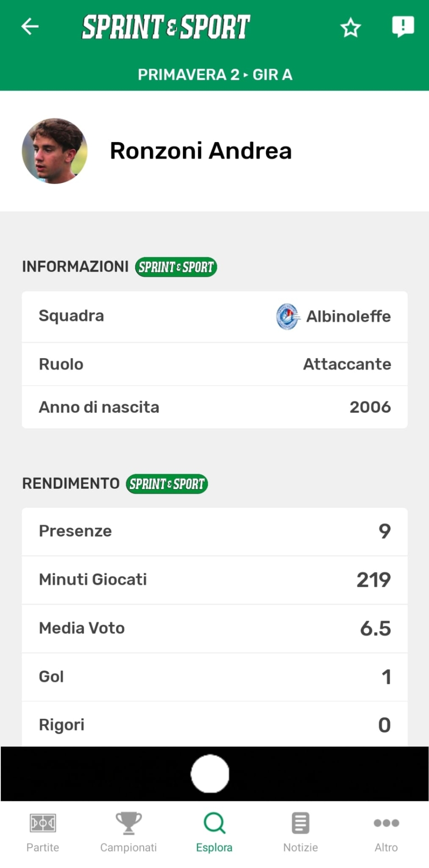Open Andrea Ronzoni's profile photo
Screen dimensions: 429x868
[x=55, y=151]
